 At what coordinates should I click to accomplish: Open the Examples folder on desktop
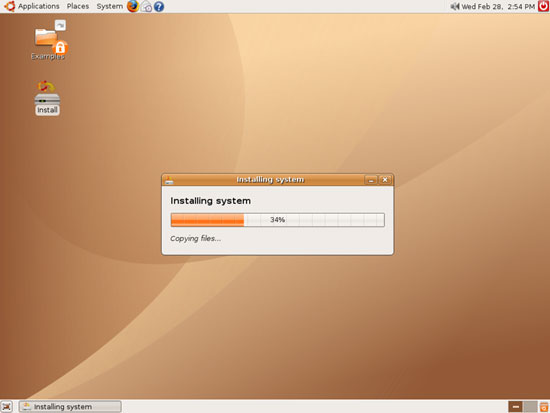click(x=48, y=40)
